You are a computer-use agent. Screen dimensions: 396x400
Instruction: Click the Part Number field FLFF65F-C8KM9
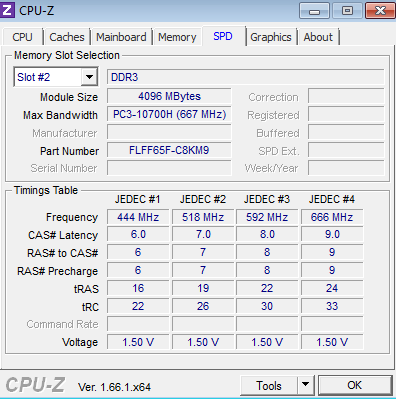(169, 150)
